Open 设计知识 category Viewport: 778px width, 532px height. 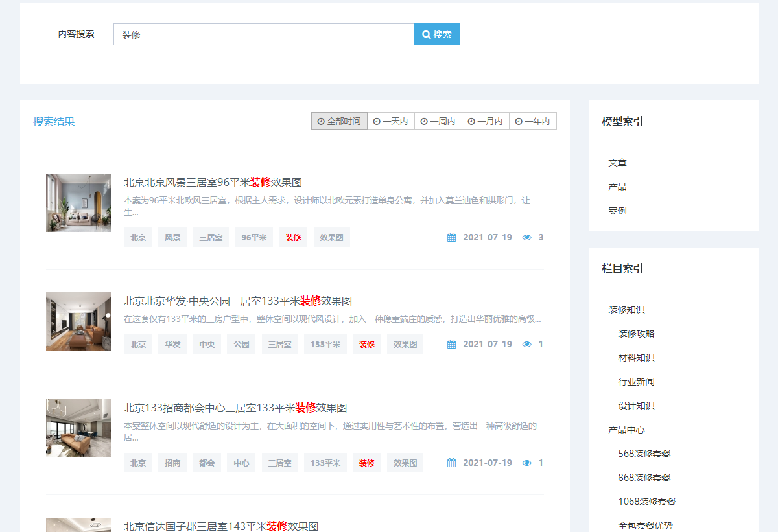[x=636, y=406]
